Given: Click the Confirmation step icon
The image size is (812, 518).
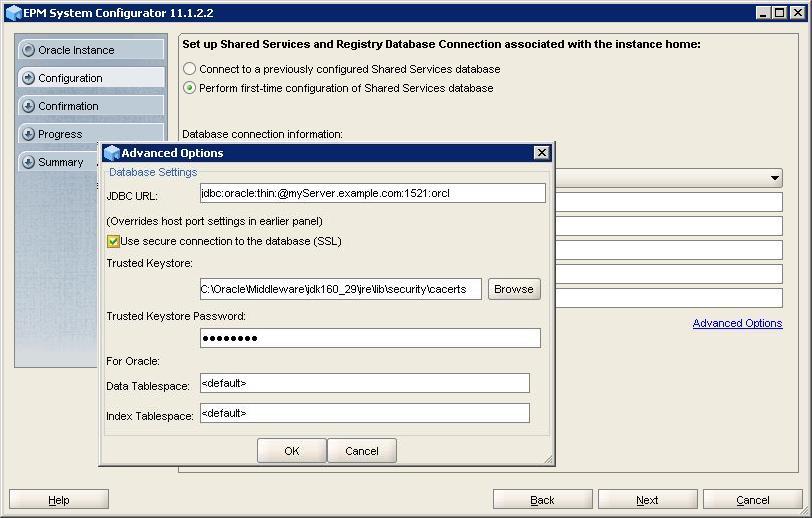Looking at the screenshot, I should (x=29, y=106).
